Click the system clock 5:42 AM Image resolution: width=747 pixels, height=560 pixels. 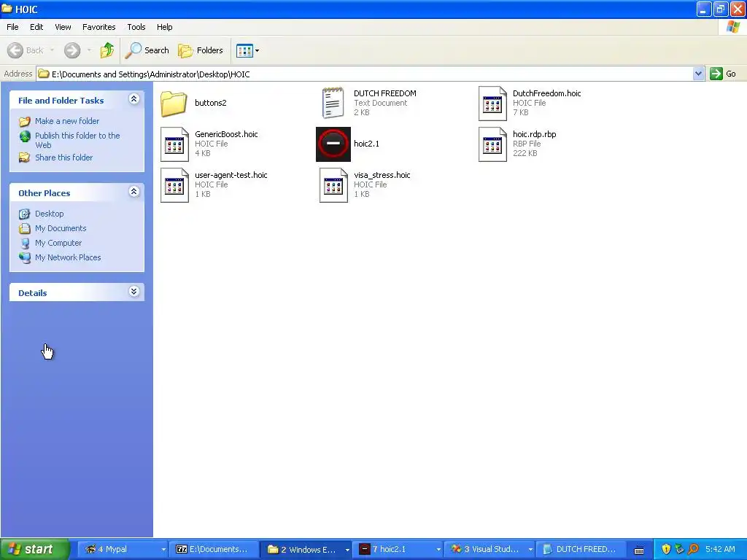coord(720,549)
